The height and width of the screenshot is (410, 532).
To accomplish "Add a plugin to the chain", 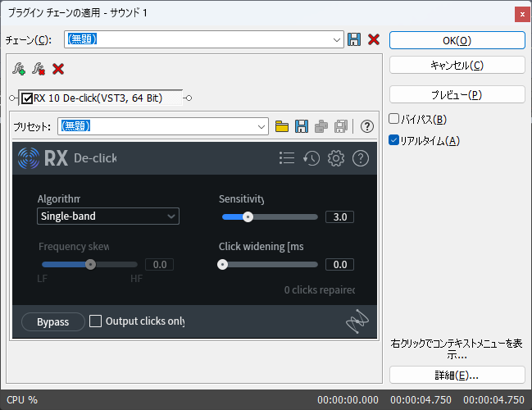I will pos(19,69).
